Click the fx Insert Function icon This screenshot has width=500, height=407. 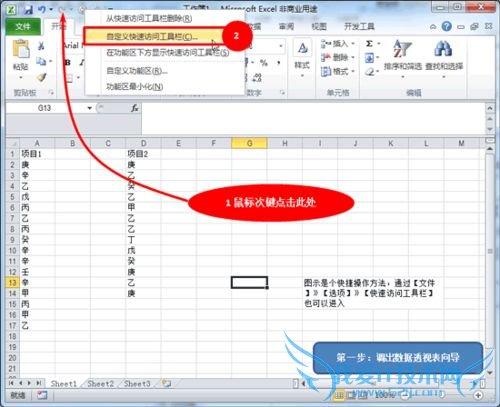[134, 108]
